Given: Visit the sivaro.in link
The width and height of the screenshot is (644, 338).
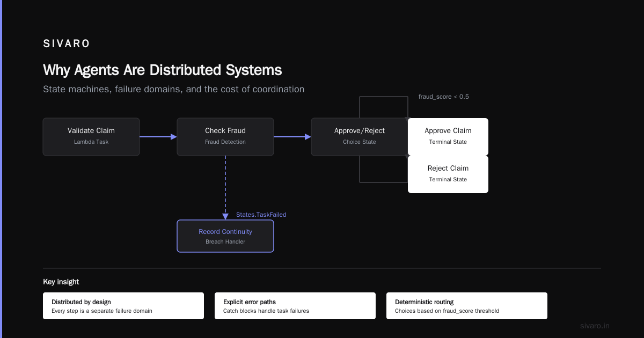Looking at the screenshot, I should [595, 326].
